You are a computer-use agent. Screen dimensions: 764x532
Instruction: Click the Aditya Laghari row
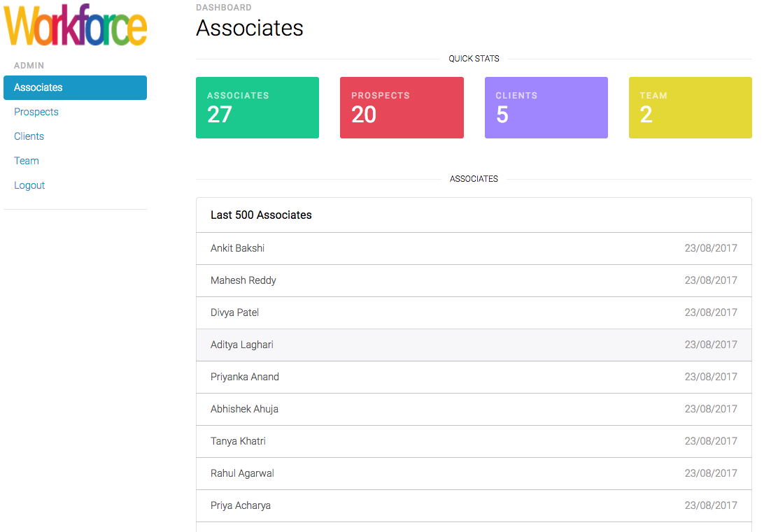(x=474, y=345)
